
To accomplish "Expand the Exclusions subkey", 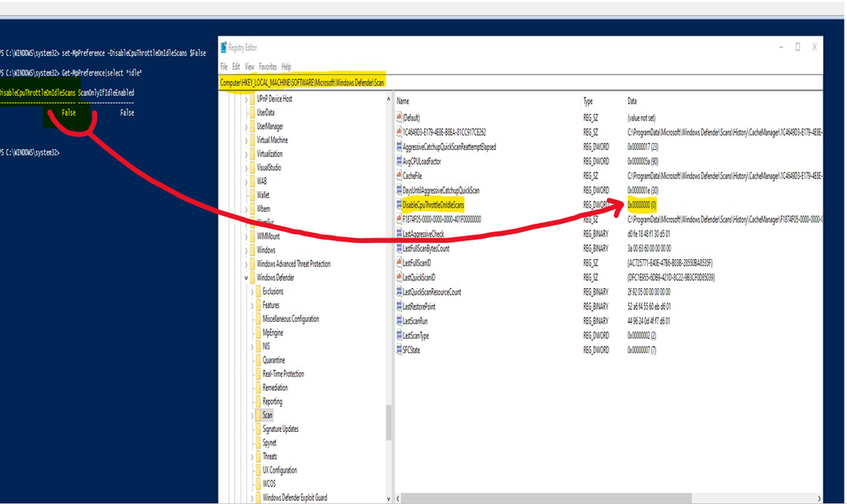I will (x=252, y=292).
